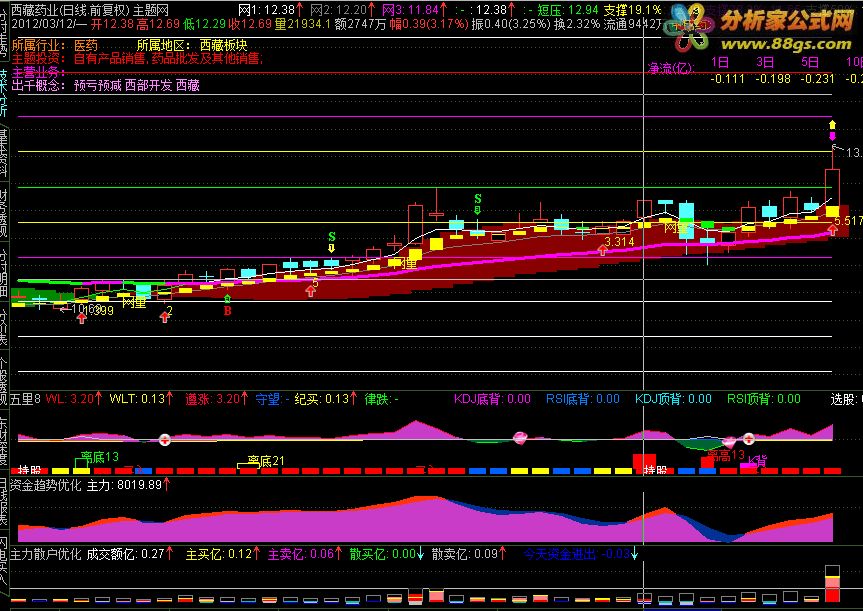Click 预亏预减 西部开发 西藏 concepts
This screenshot has height=611, width=863.
tap(136, 85)
